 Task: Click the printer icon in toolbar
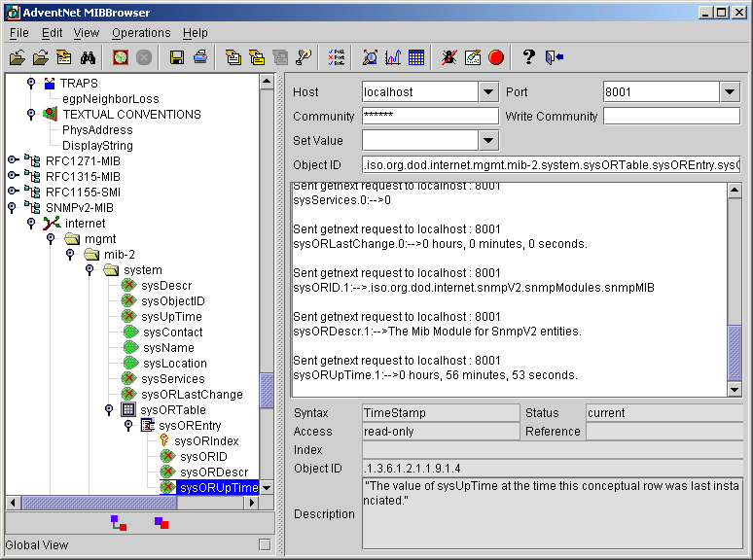(200, 57)
